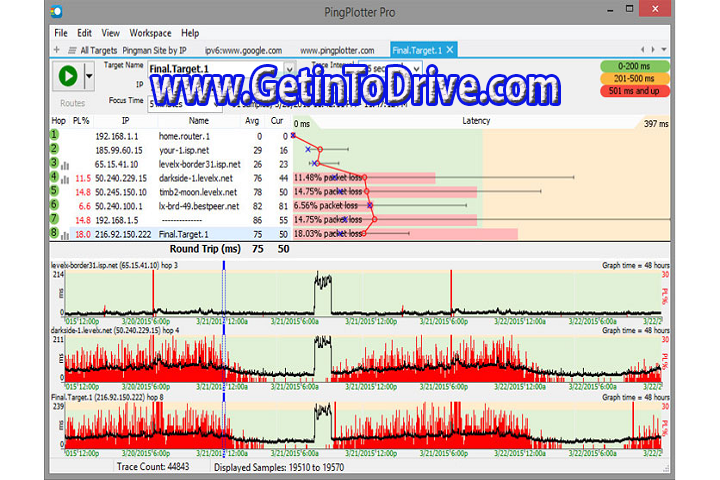Open the All Targets list icon
720x480 pixels.
point(72,50)
